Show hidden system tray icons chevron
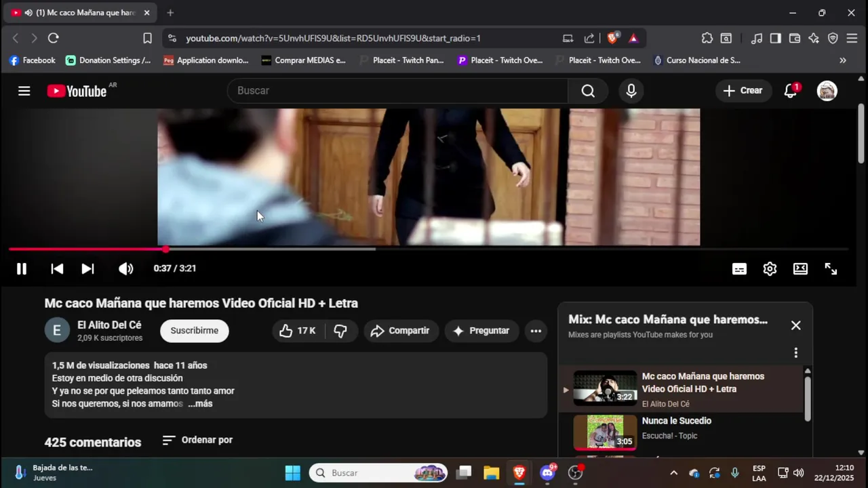The image size is (868, 488). (673, 473)
